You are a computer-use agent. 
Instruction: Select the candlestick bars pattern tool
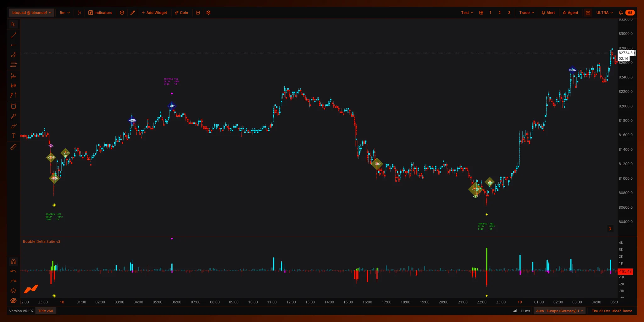[x=13, y=85]
